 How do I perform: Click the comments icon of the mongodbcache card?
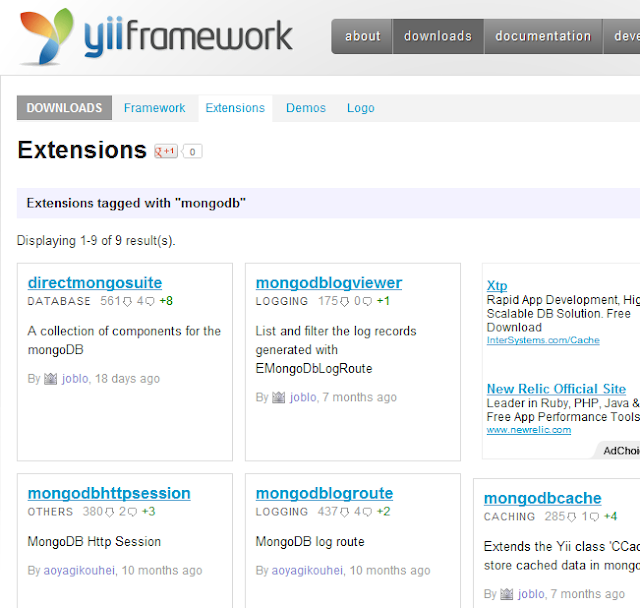(595, 517)
